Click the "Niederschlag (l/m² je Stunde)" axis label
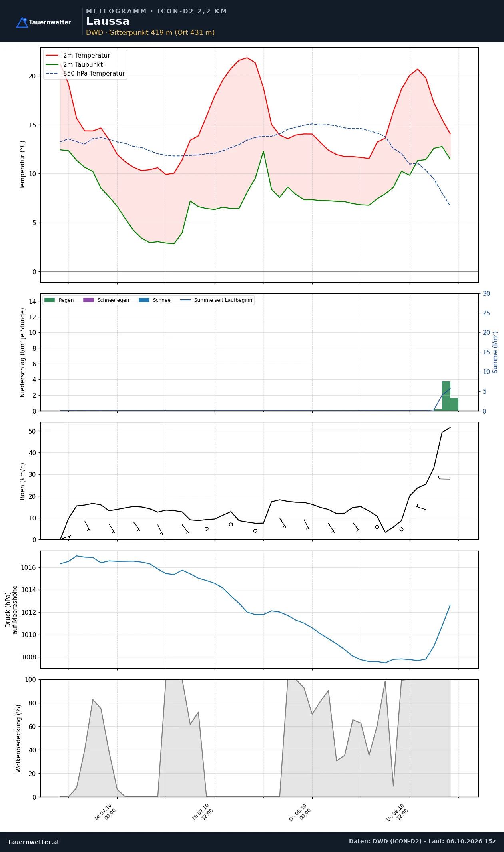The height and width of the screenshot is (852, 504). [x=22, y=352]
